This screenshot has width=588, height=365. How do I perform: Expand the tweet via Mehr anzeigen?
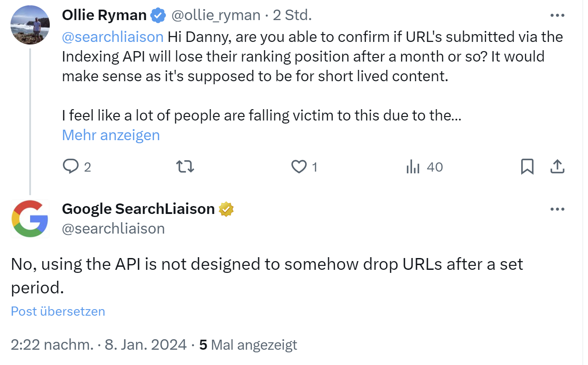pos(110,135)
